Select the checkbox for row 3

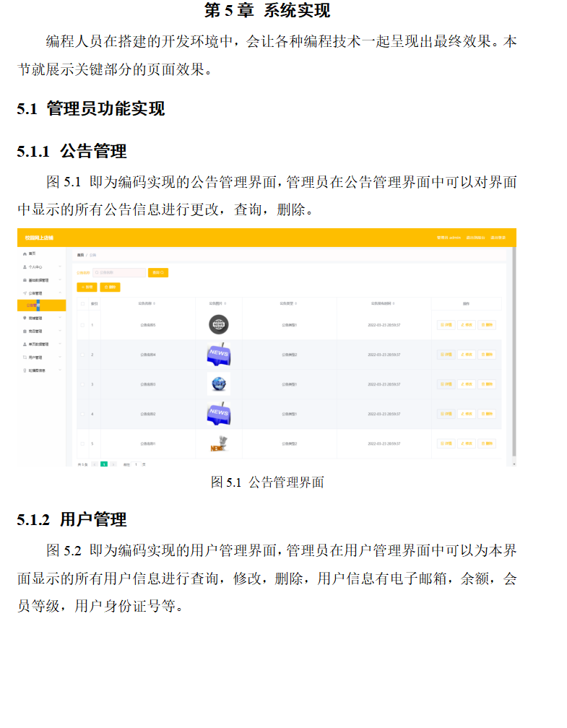pyautogui.click(x=82, y=384)
